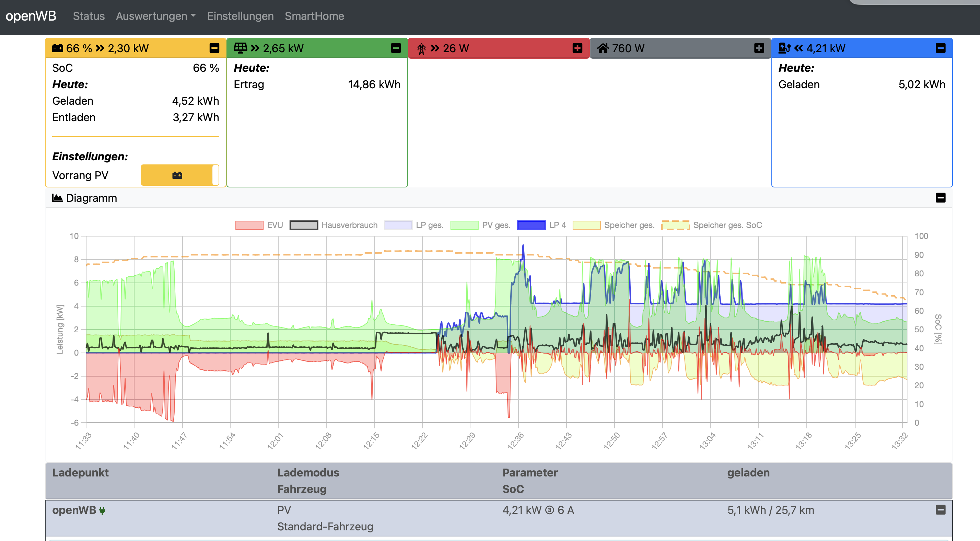Collapse the Diagramm section
The height and width of the screenshot is (541, 980).
941,198
